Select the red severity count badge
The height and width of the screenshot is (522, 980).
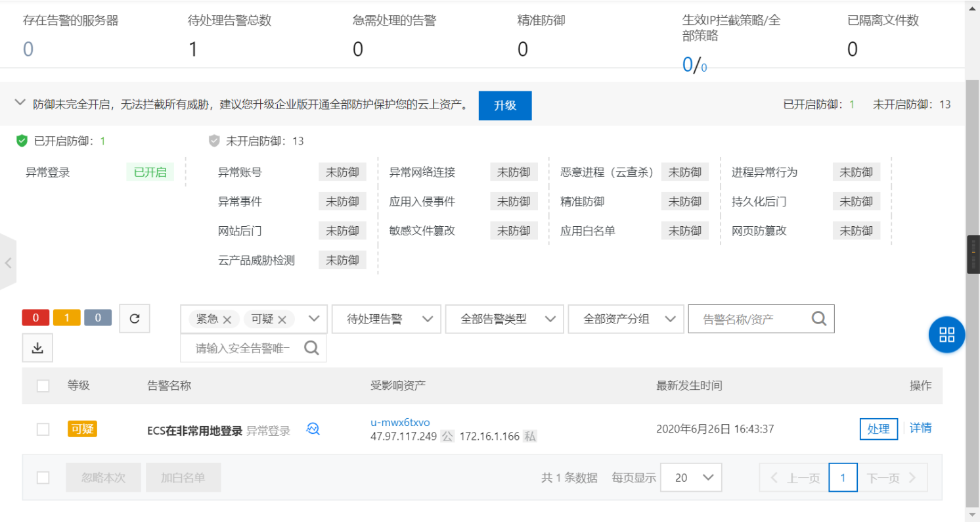pyautogui.click(x=35, y=318)
